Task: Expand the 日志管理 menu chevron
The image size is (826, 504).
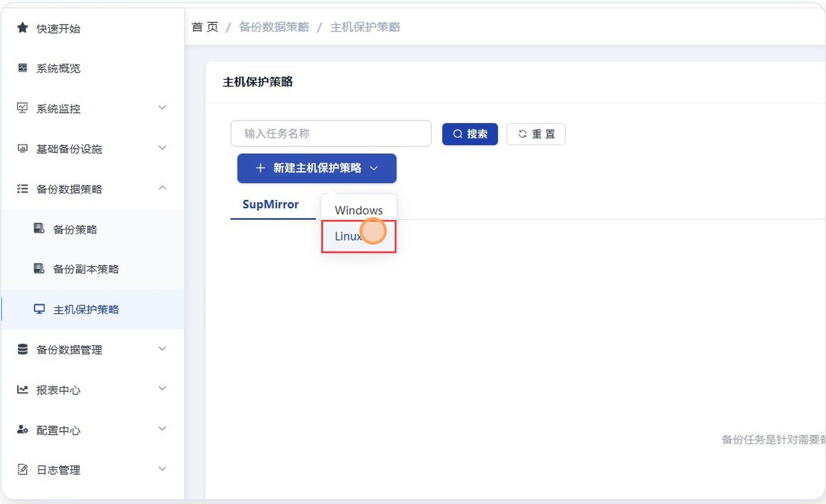Action: point(162,469)
